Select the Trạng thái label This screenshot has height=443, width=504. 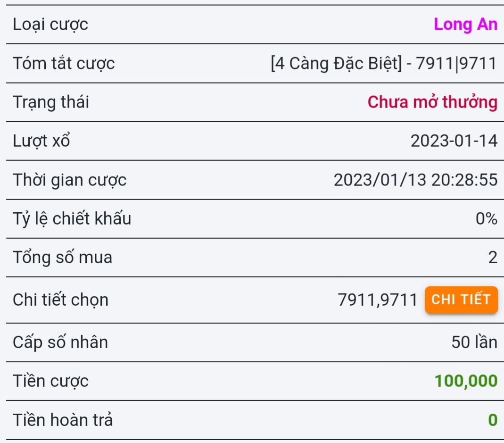[51, 102]
